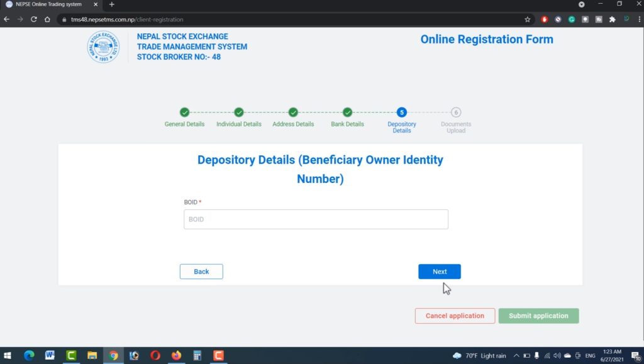644x364 pixels.
Task: View site security lock info
Action: (64, 19)
